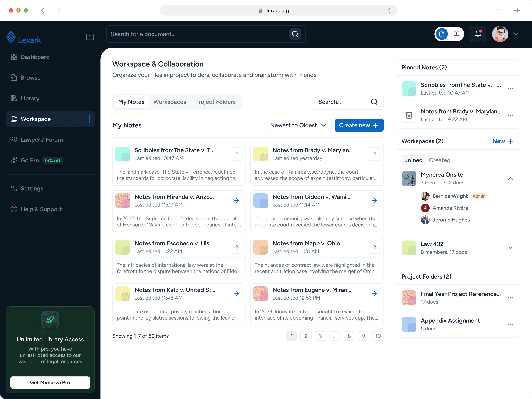Switch to Created workspaces filter
532x399 pixels.
pos(439,160)
